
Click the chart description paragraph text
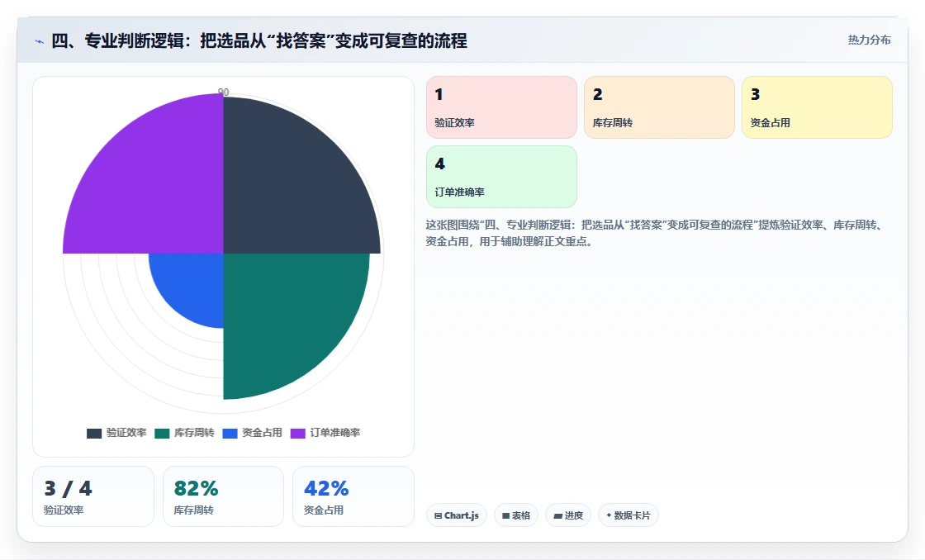655,233
